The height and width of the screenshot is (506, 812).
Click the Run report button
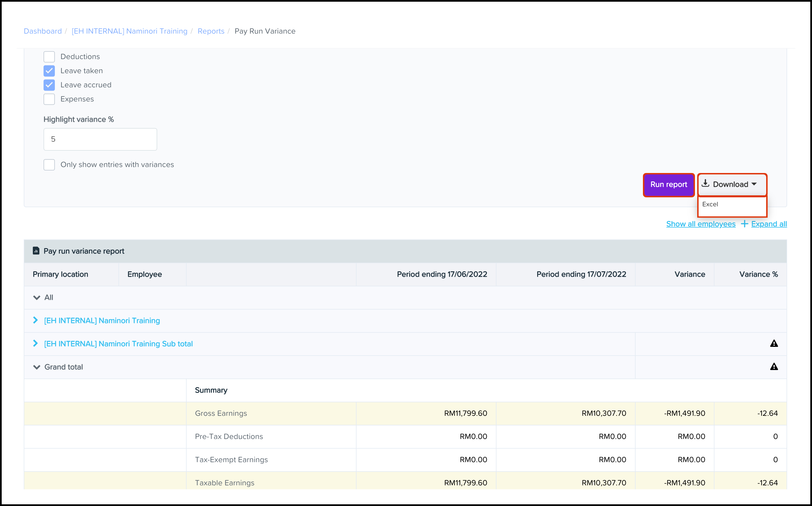[x=668, y=184]
